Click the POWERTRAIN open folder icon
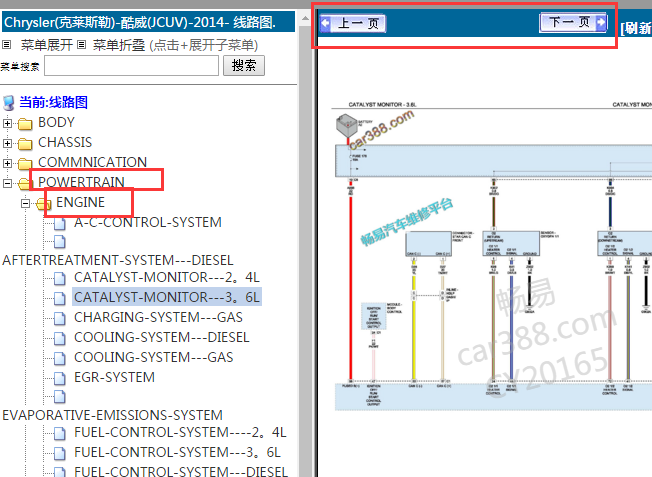 24,183
